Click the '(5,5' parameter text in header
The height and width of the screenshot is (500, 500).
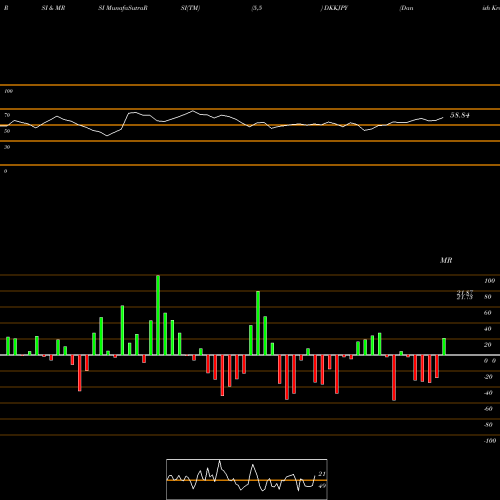(x=257, y=8)
